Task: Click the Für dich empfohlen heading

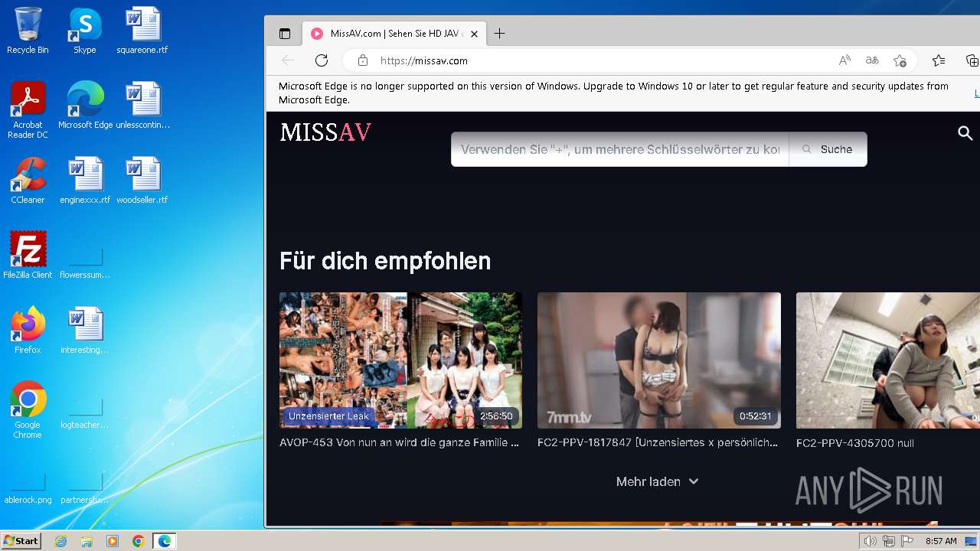Action: coord(385,261)
